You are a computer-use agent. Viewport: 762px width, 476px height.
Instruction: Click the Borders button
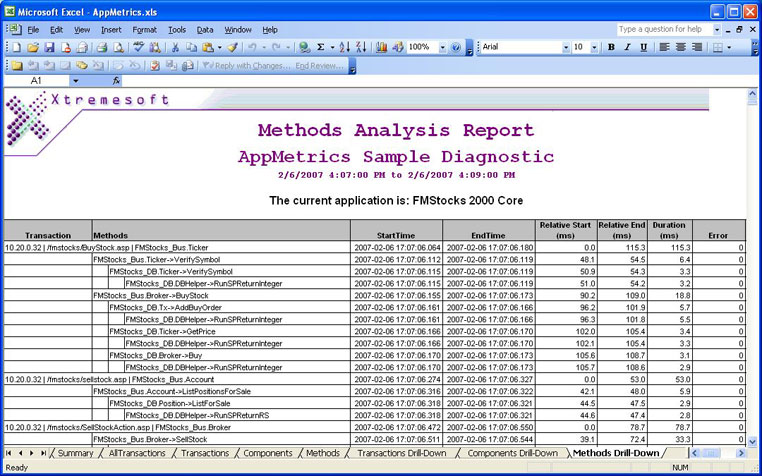(x=718, y=47)
